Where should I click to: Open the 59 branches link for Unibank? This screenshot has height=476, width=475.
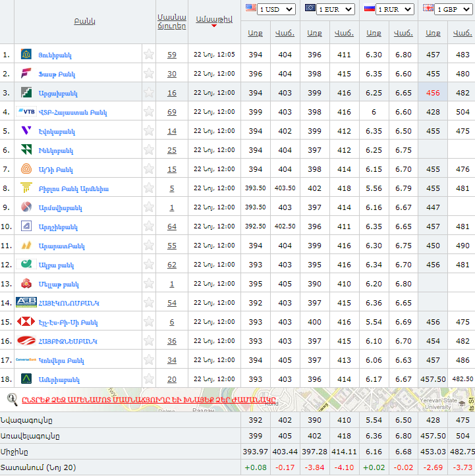[x=172, y=55]
